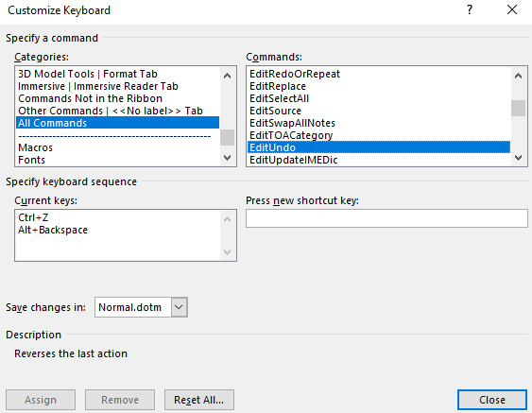Viewport: 532px width, 413px height.
Task: Click the Commands list scroll down arrow
Action: pos(518,158)
